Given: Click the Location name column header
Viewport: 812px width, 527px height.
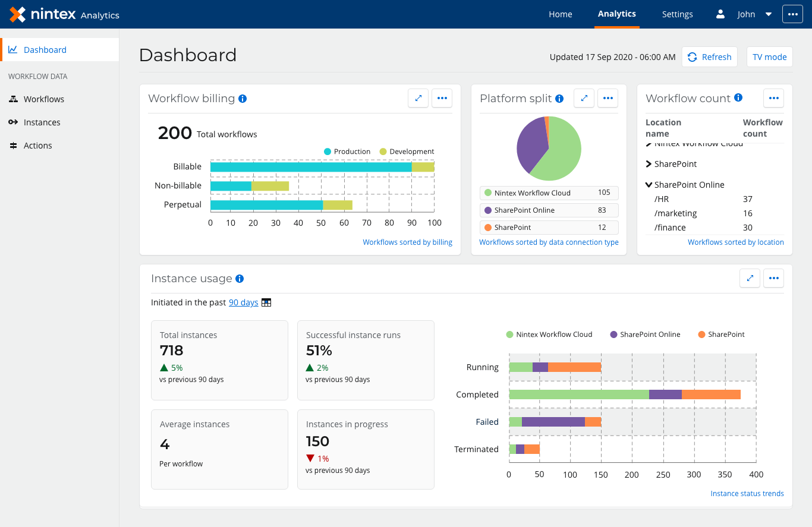Looking at the screenshot, I should point(663,128).
